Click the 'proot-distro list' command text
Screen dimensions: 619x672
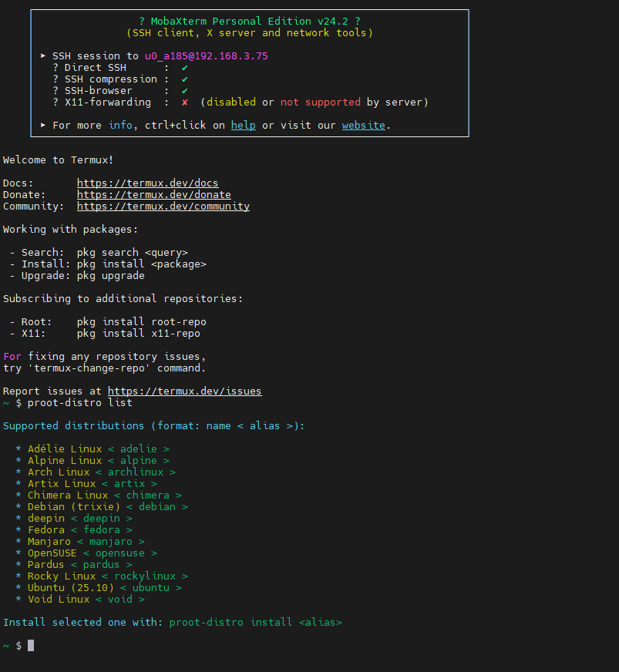pos(79,403)
